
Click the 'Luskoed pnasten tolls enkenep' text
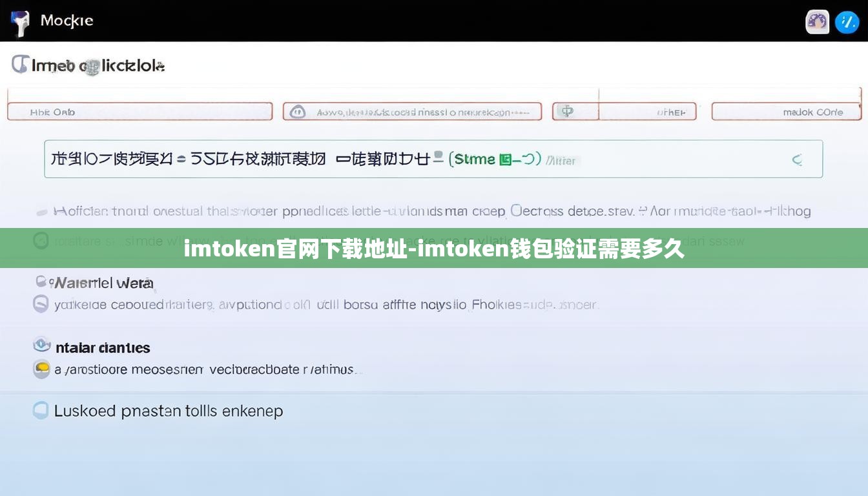[169, 411]
